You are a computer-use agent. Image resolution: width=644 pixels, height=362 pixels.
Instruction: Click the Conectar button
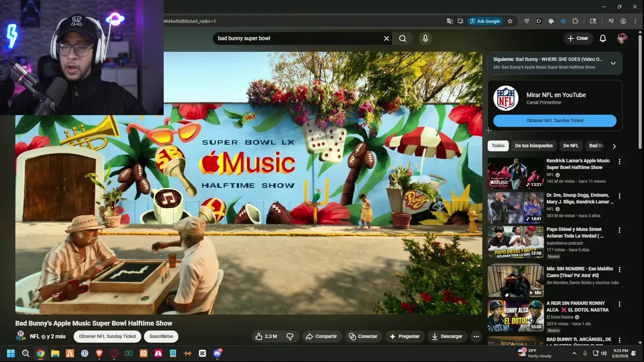pos(363,336)
